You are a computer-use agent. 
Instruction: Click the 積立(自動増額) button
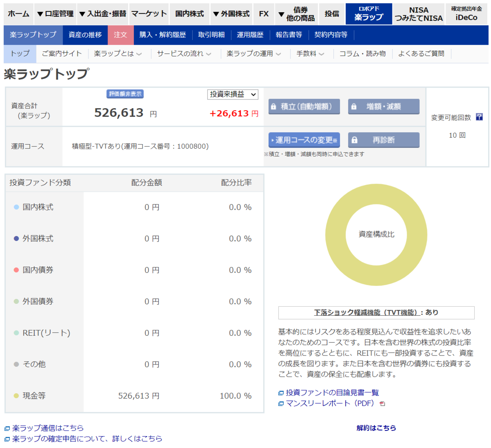pyautogui.click(x=304, y=106)
